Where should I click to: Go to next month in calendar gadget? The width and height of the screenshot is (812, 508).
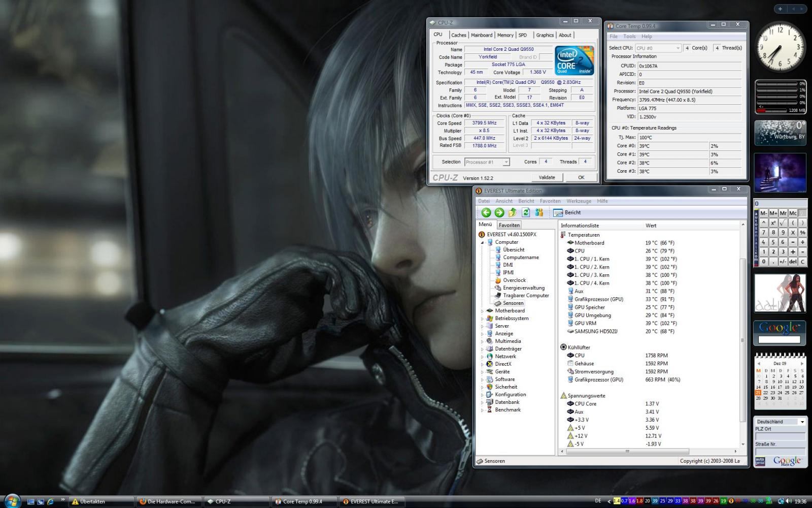(802, 364)
